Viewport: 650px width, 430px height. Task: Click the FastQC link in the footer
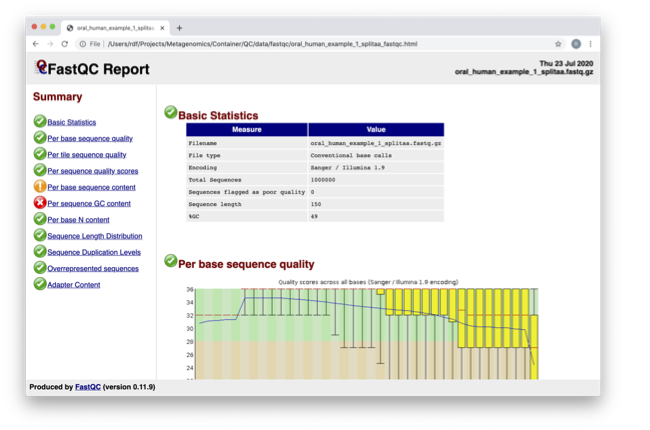point(88,387)
